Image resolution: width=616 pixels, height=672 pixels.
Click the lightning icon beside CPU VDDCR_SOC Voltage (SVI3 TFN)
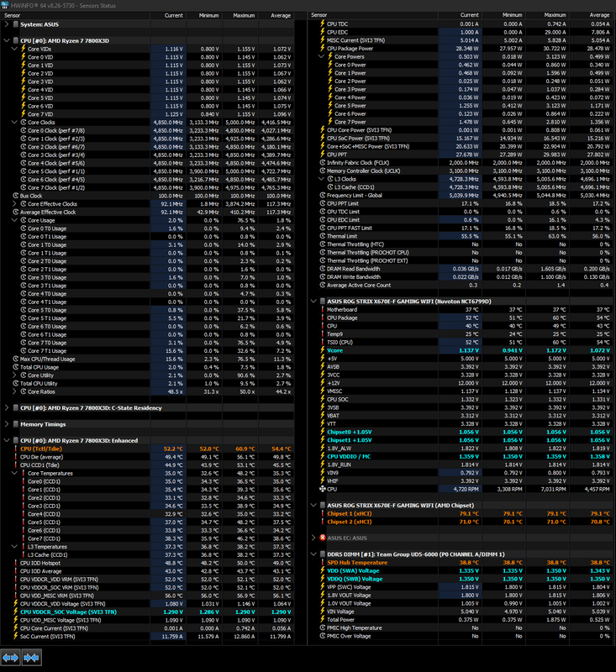pos(16,612)
